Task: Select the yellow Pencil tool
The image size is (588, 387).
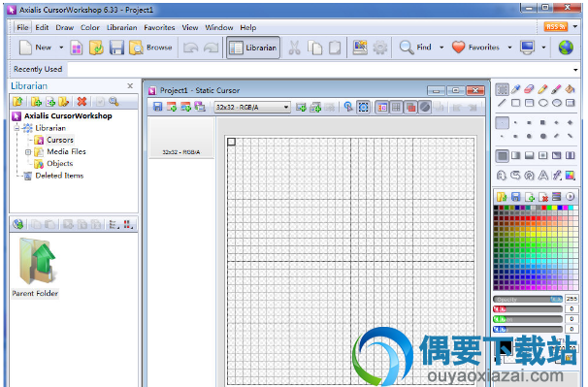Action: click(x=542, y=89)
